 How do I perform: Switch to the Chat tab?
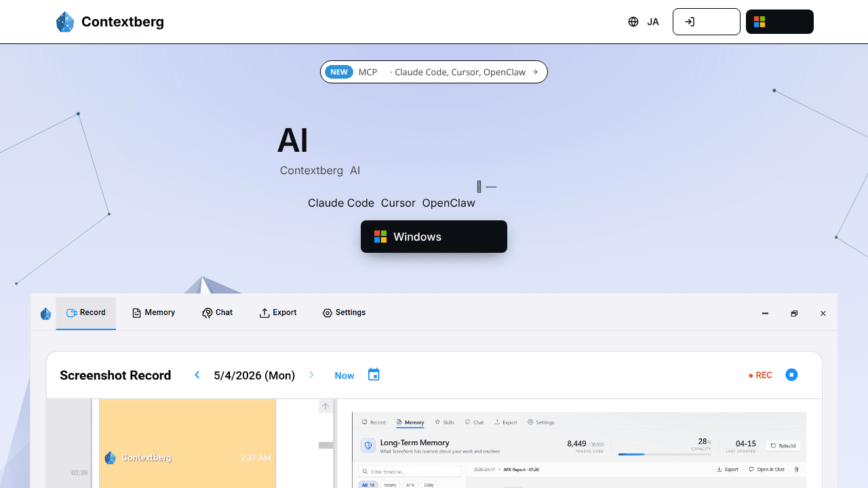click(x=217, y=313)
